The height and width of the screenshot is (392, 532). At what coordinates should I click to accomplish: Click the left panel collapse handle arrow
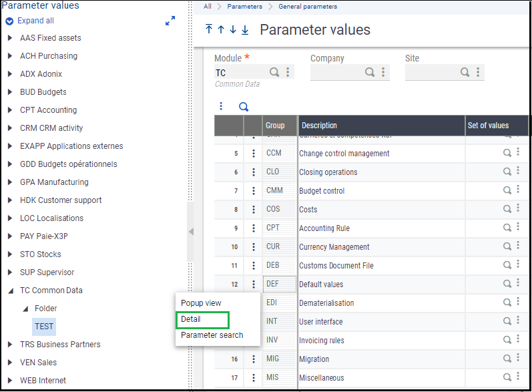coord(191,232)
